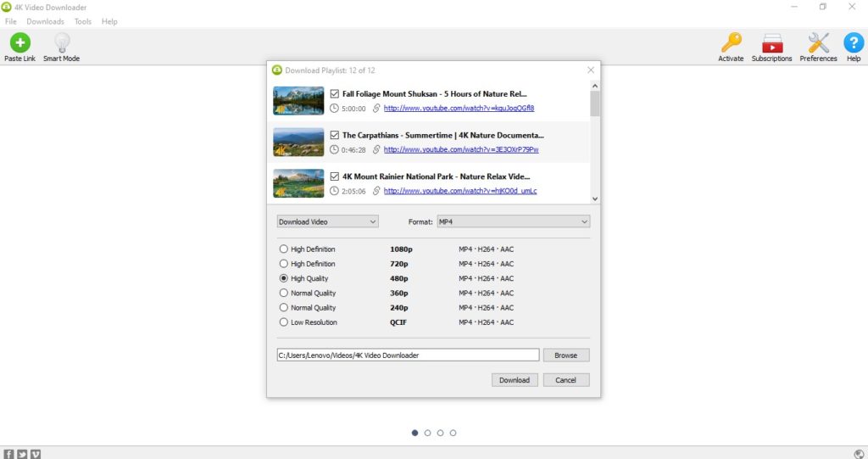Click playlist scrollbar down arrow
The image size is (868, 459).
point(595,199)
